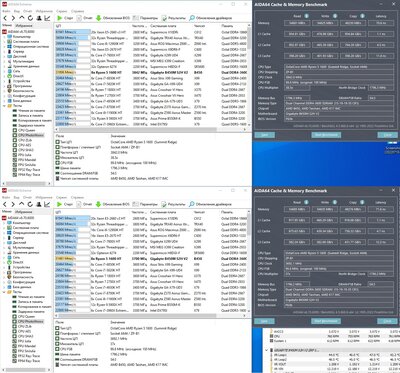Screen dimensions: 400x373
Task: Click Save button in lower benchmark dialog
Action: tap(265, 321)
